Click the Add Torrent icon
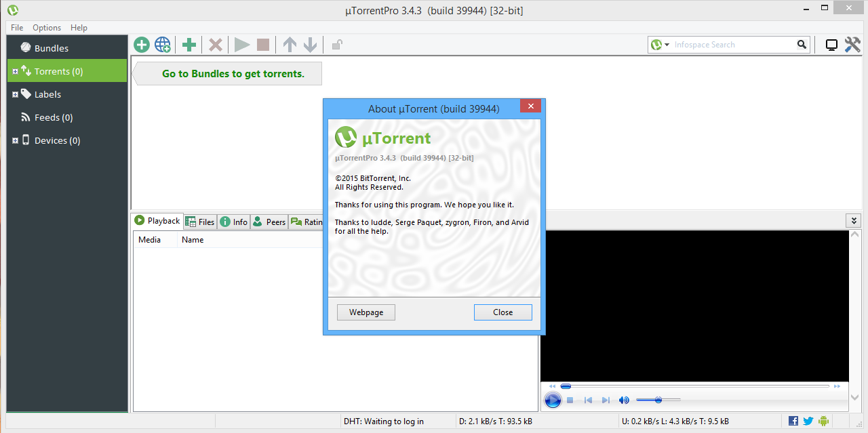The width and height of the screenshot is (868, 433). tap(142, 45)
